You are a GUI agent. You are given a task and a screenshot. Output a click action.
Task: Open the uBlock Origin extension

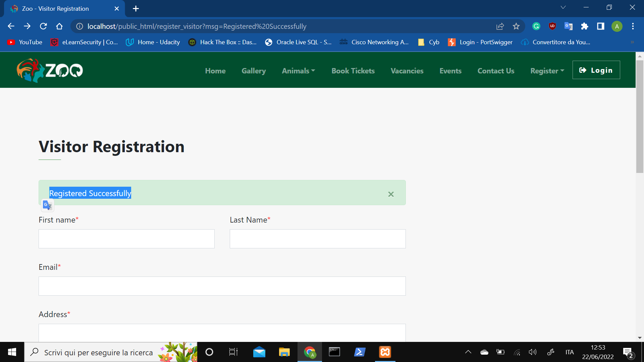click(552, 26)
